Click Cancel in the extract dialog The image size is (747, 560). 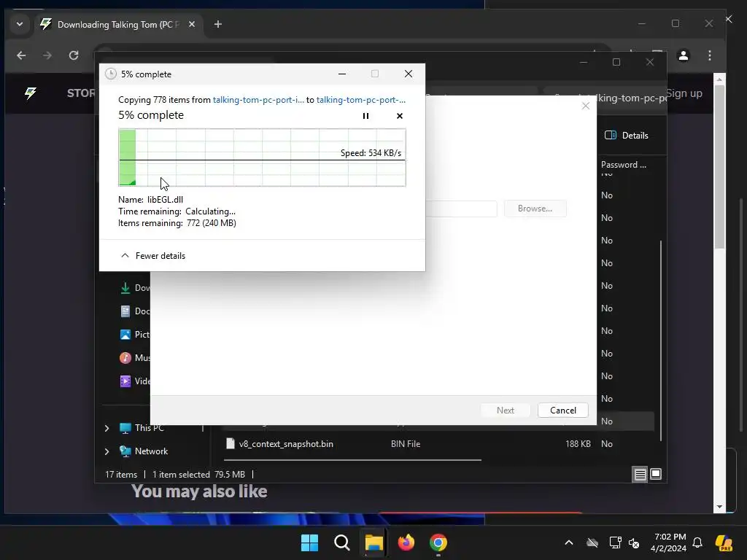point(562,411)
